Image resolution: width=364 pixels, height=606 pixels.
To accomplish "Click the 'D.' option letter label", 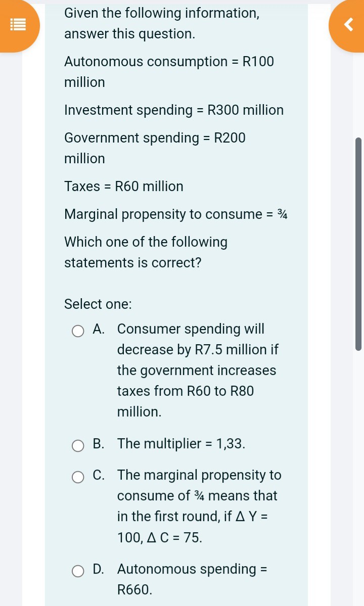I will [99, 569].
